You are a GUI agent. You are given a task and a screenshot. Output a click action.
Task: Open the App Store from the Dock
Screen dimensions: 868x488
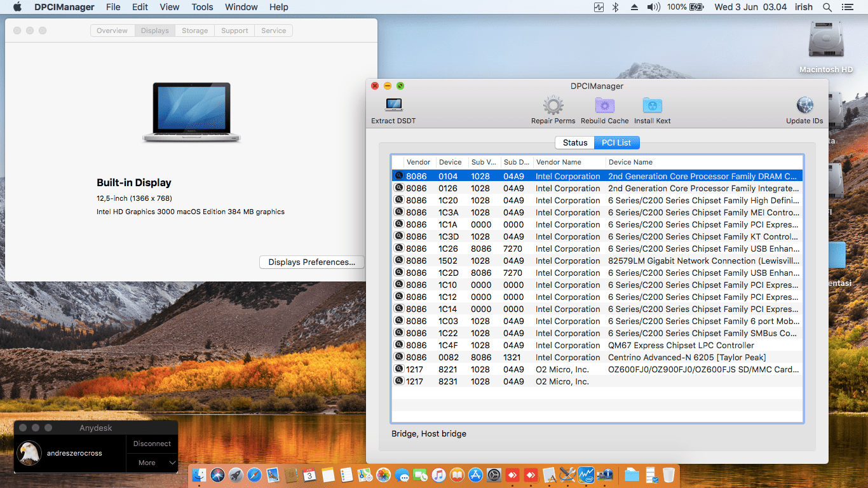tap(475, 475)
